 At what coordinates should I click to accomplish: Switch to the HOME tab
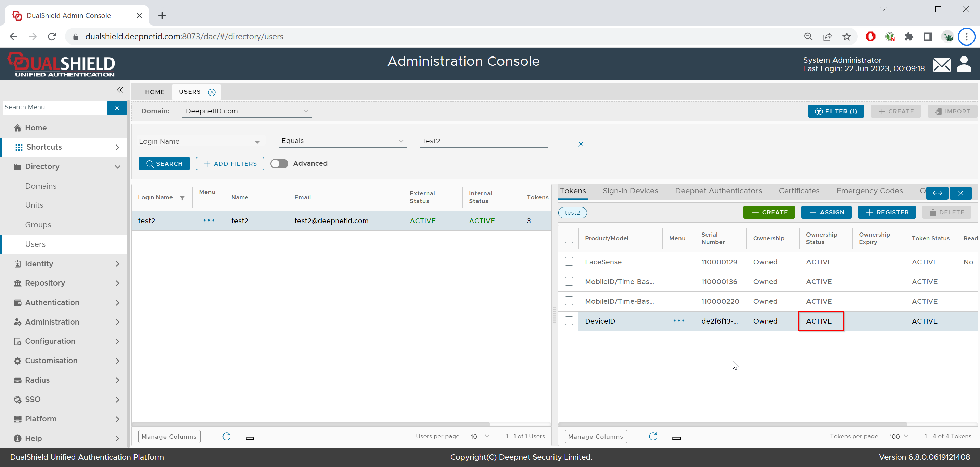(154, 92)
